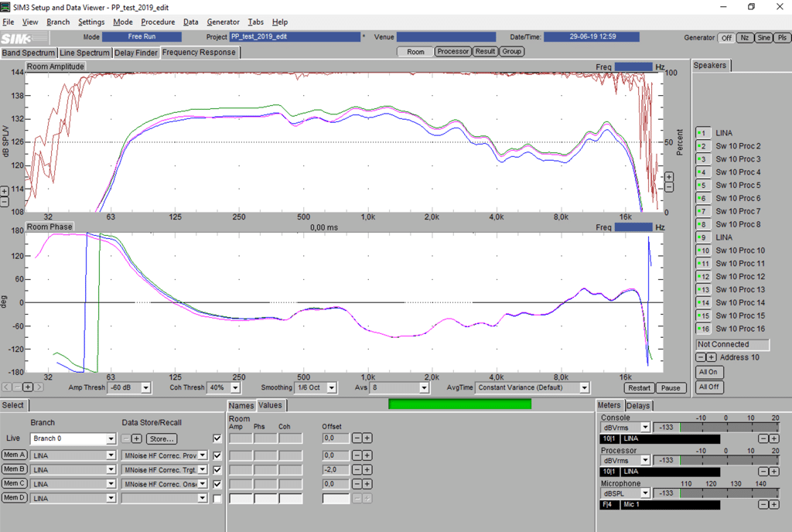The image size is (792, 532).
Task: Click the plus button beside the Store button
Action: click(x=137, y=438)
